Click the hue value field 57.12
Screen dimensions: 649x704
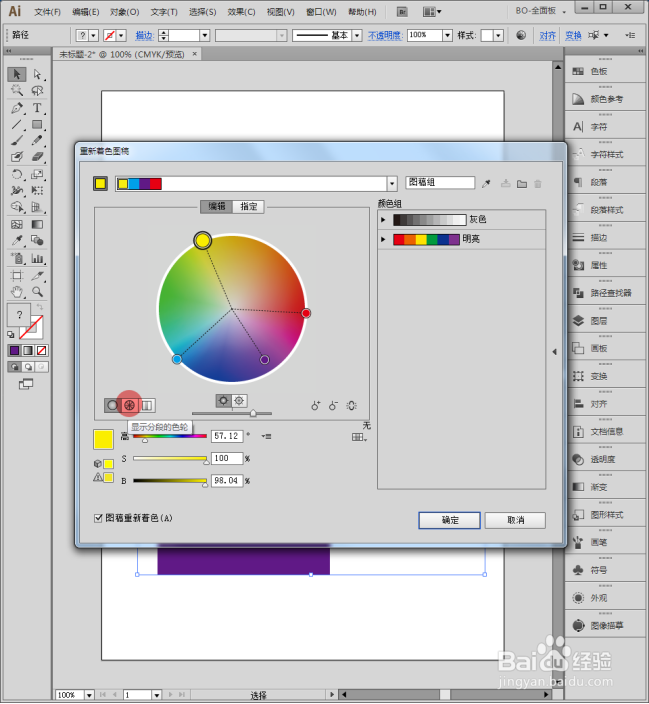click(x=227, y=436)
